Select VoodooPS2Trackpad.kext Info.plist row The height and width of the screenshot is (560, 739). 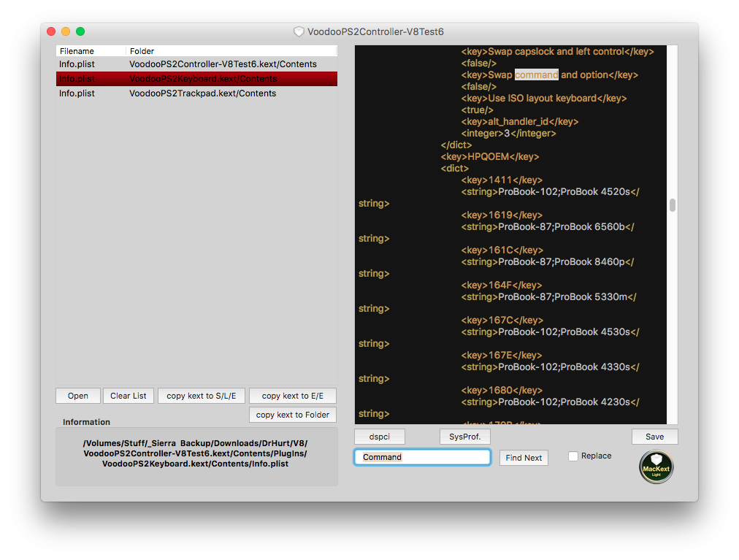196,93
